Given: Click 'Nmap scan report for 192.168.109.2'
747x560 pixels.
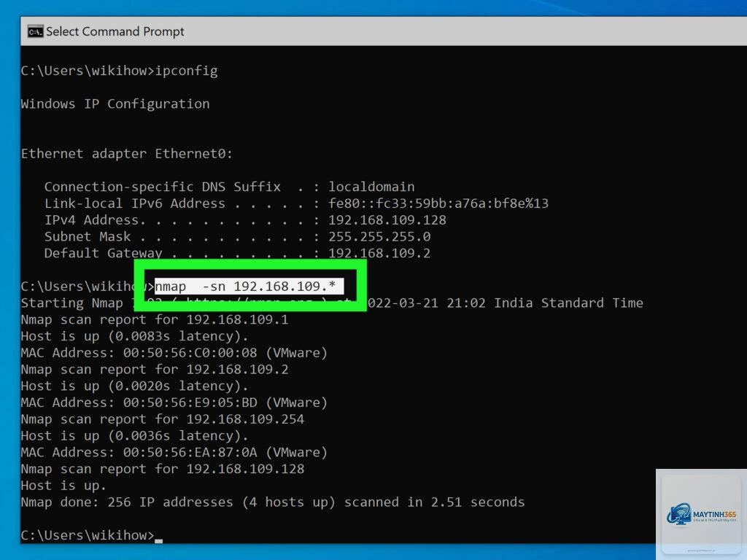Looking at the screenshot, I should coord(155,370).
